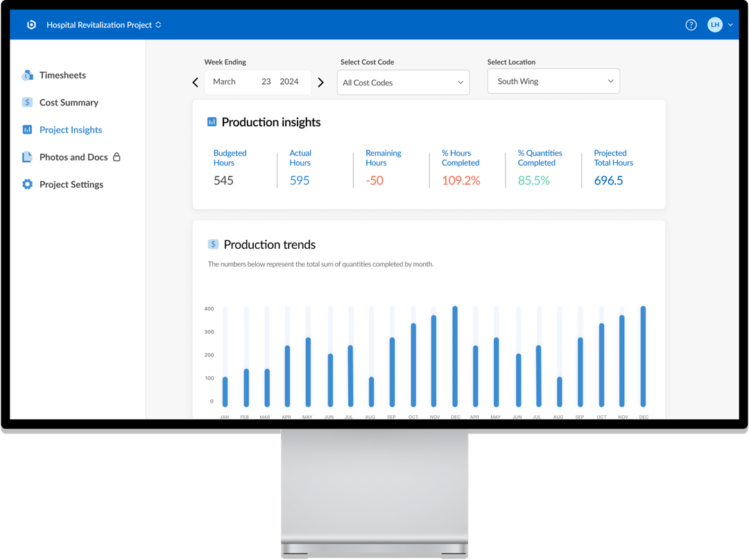Expand the account menu chevron beside LH
The image size is (749, 560).
pyautogui.click(x=730, y=24)
